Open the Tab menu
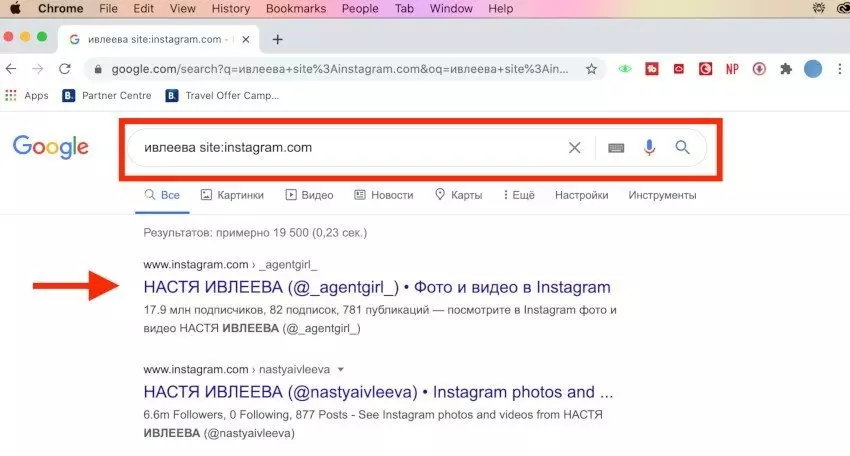850x456 pixels. tap(404, 9)
